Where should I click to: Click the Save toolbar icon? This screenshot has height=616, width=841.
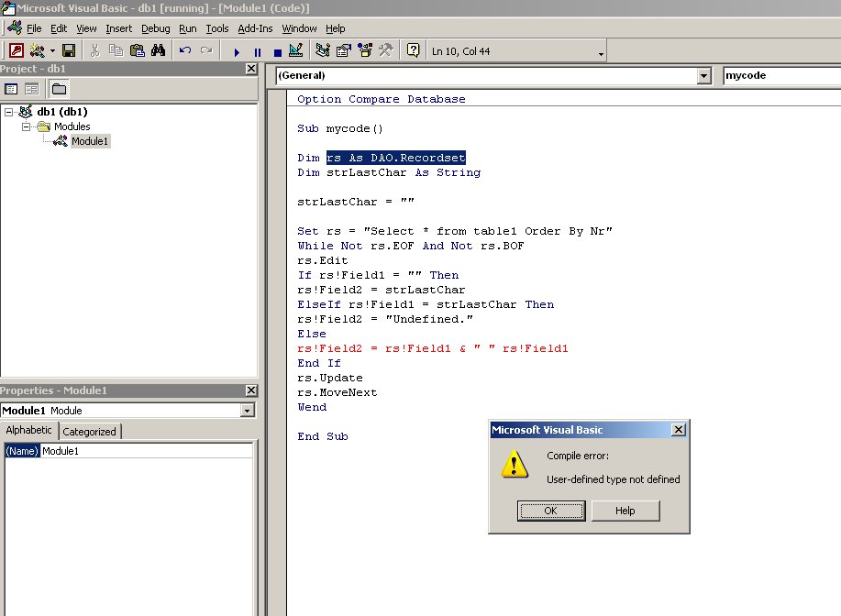[69, 51]
